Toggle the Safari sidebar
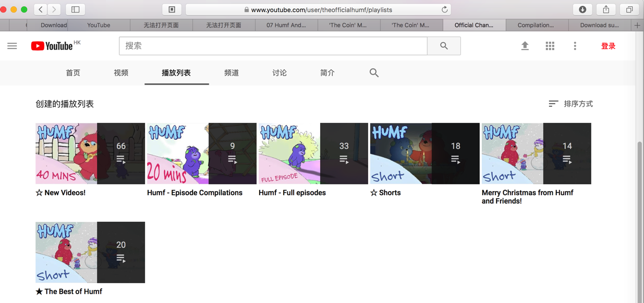The image size is (644, 303). (x=76, y=9)
